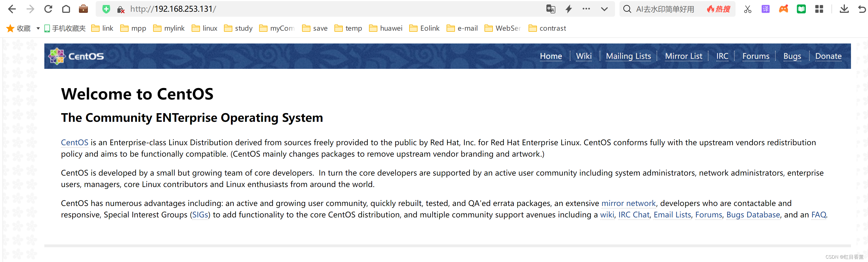
Task: Open the Donate nav link
Action: coord(828,56)
